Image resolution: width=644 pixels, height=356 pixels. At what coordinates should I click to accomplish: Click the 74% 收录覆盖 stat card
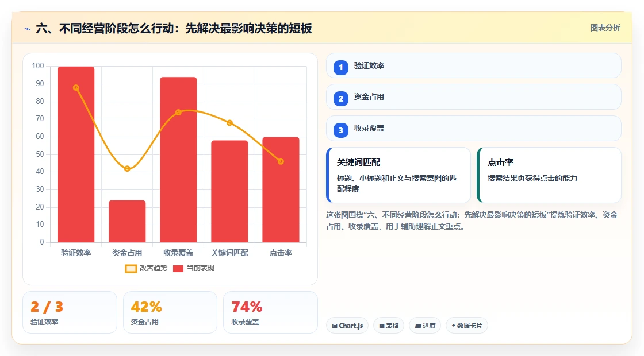coord(271,312)
